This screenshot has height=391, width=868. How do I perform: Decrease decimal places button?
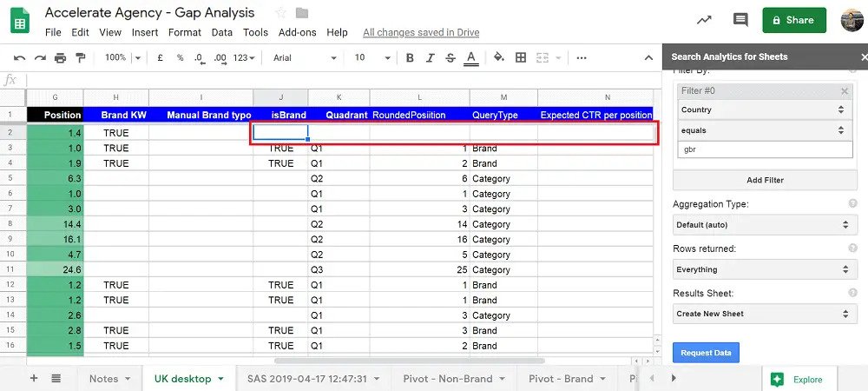pyautogui.click(x=200, y=57)
